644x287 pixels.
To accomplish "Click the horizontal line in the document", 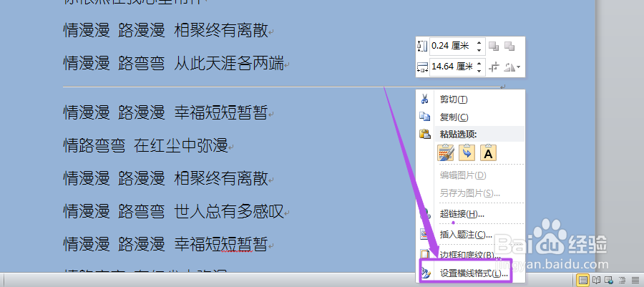I will pos(282,87).
